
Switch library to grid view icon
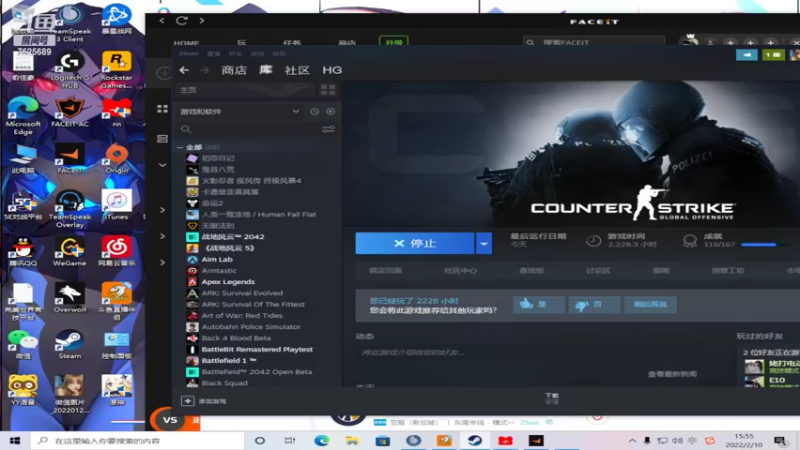[x=328, y=90]
